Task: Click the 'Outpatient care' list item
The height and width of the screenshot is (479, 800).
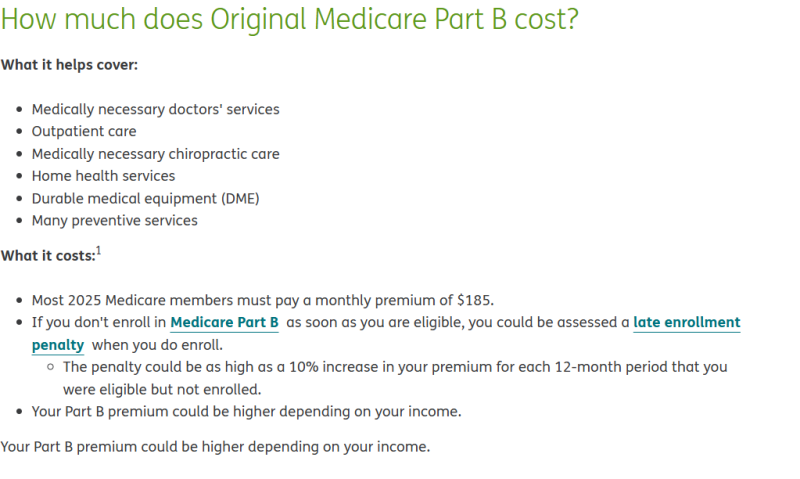Action: [x=84, y=131]
